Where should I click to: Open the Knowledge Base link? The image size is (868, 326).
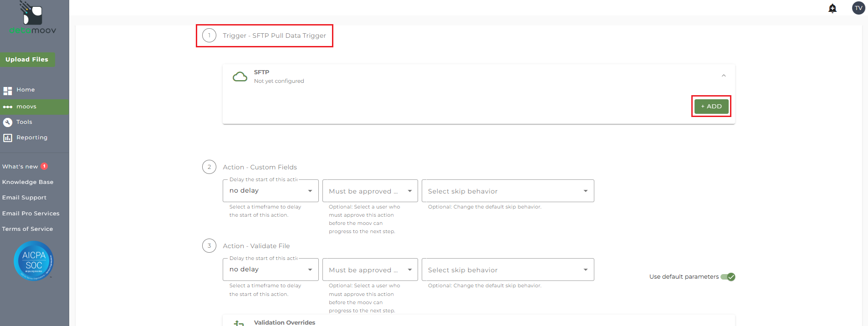[x=28, y=182]
